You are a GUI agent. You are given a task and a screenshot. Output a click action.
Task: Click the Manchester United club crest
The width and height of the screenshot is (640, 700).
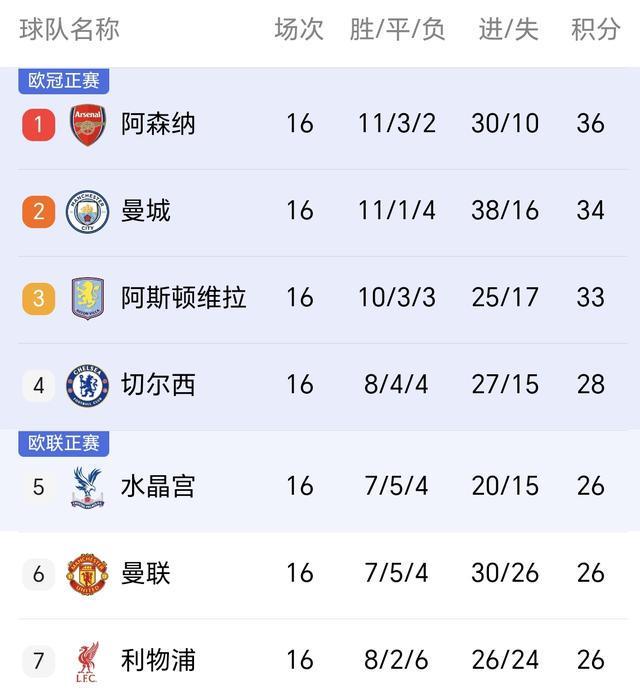coord(87,573)
